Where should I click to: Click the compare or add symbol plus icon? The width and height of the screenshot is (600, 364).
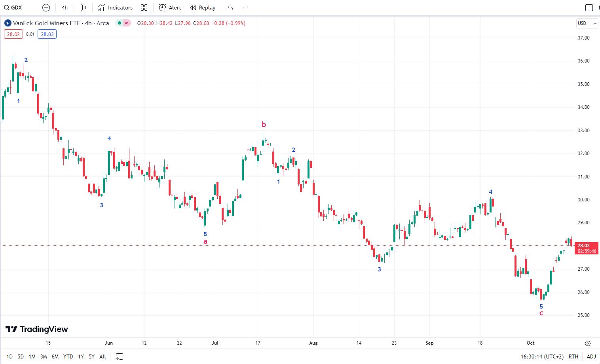46,8
